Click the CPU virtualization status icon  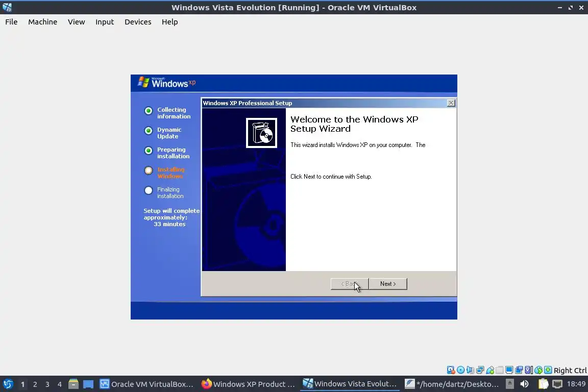point(529,370)
